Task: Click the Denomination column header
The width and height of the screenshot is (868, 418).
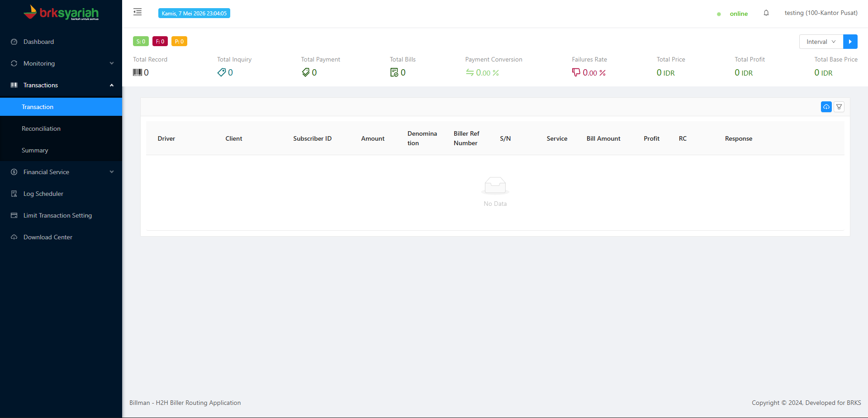Action: point(422,138)
